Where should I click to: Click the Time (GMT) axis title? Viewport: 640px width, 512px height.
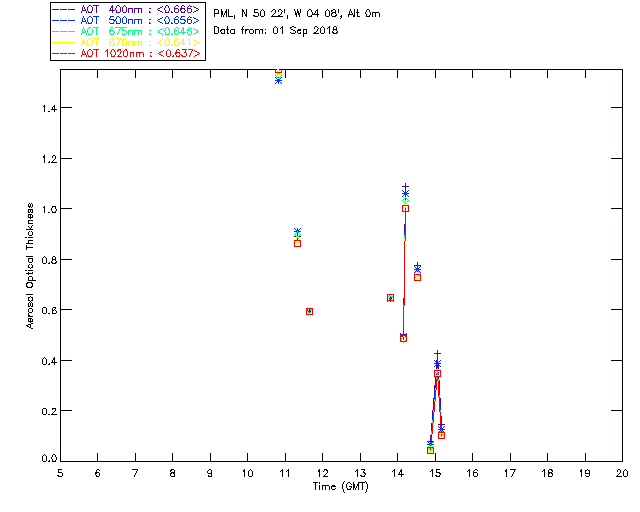(x=341, y=486)
